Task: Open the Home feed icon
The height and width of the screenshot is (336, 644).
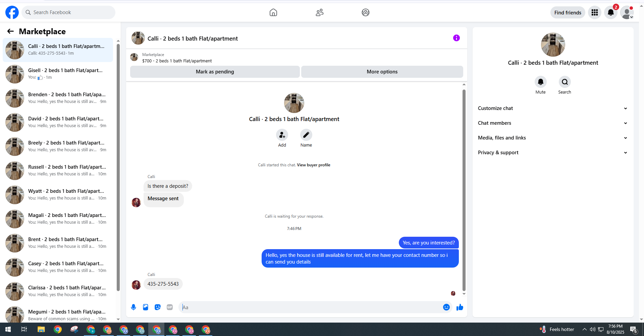Action: click(x=273, y=12)
